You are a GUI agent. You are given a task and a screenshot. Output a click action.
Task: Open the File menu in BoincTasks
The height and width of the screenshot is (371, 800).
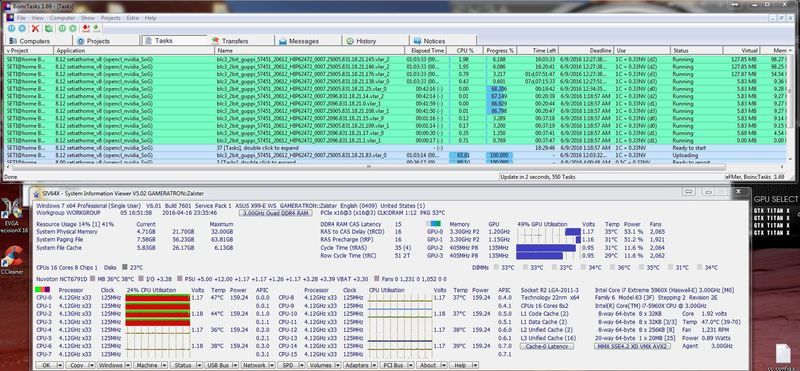[21, 18]
